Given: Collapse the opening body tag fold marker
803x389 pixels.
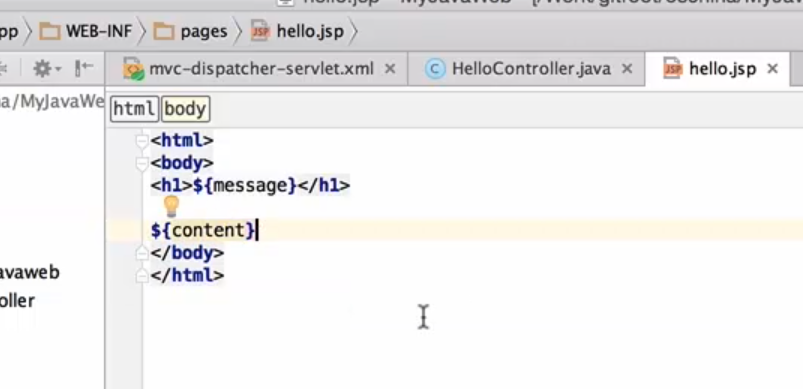Looking at the screenshot, I should point(142,163).
